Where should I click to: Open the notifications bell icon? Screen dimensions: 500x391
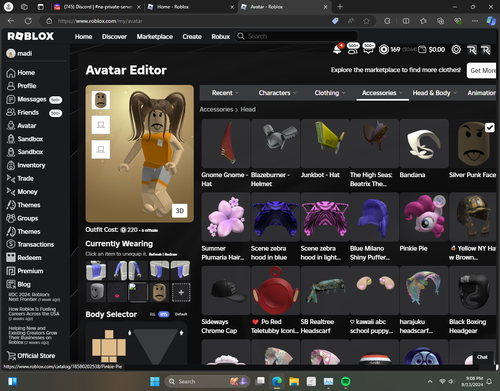[337, 50]
